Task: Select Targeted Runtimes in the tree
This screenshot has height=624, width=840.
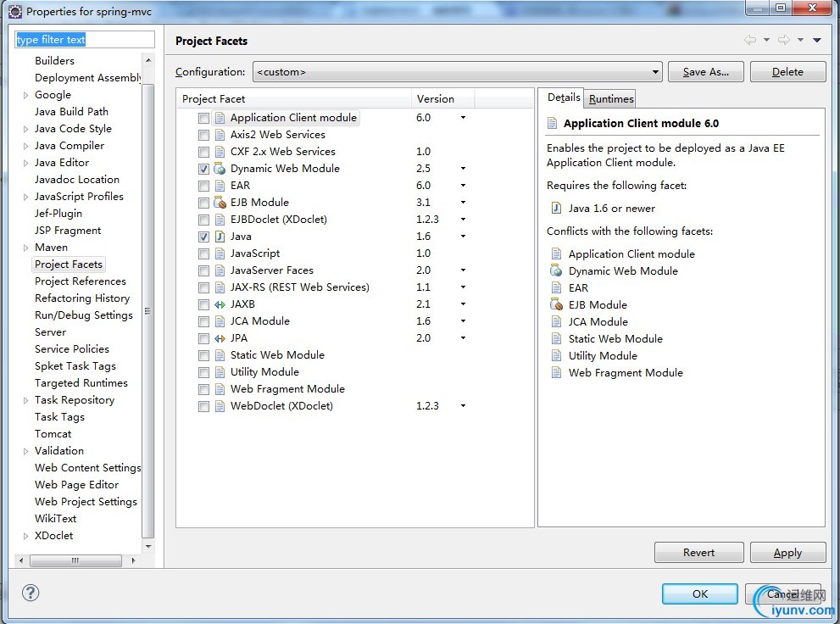Action: 81,383
